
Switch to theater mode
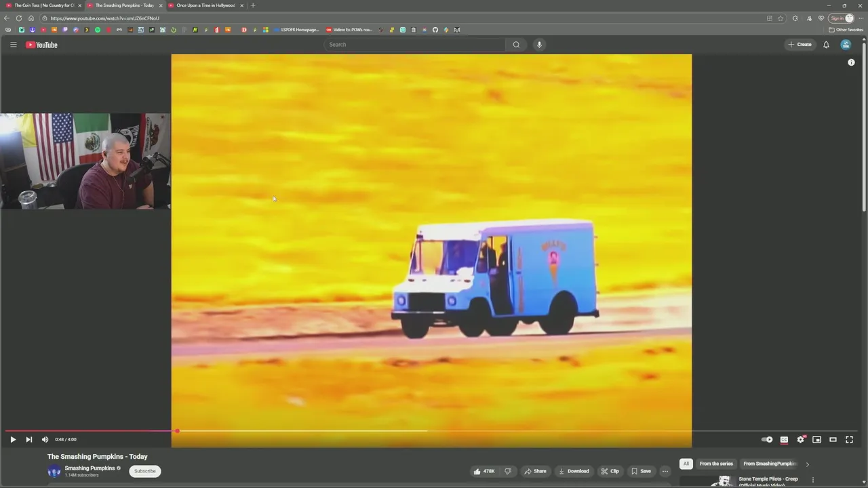833,439
